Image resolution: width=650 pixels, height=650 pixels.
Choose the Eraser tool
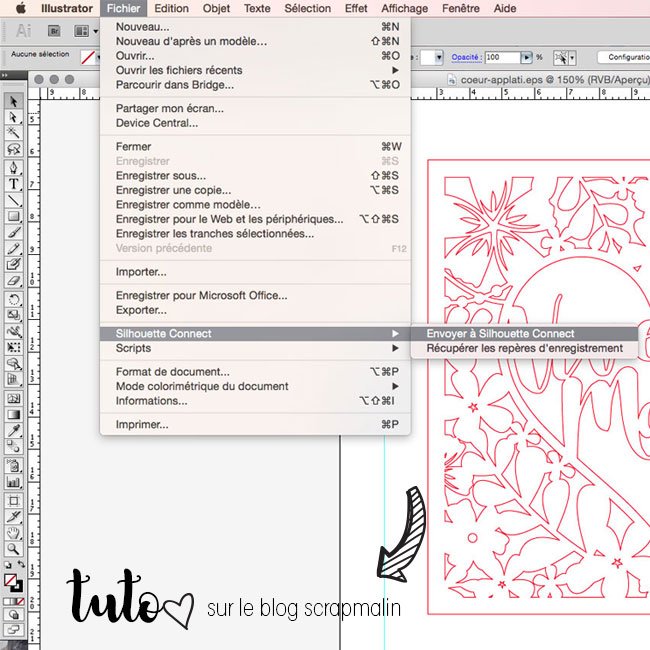point(13,281)
